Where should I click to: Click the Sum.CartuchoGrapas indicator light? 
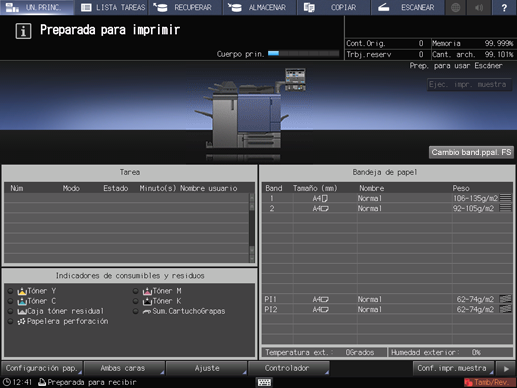point(135,311)
